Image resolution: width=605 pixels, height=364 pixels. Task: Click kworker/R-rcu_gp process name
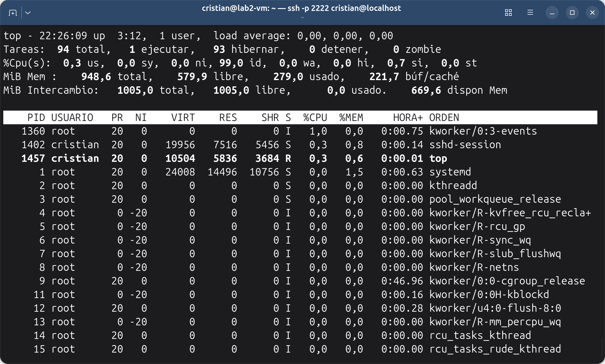[477, 226]
